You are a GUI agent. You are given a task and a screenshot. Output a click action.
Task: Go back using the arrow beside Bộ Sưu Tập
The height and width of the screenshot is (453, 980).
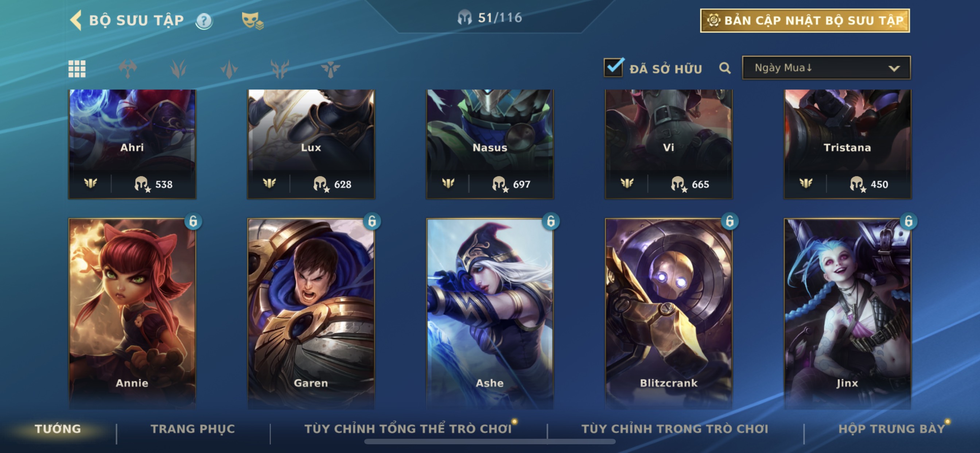[x=76, y=20]
